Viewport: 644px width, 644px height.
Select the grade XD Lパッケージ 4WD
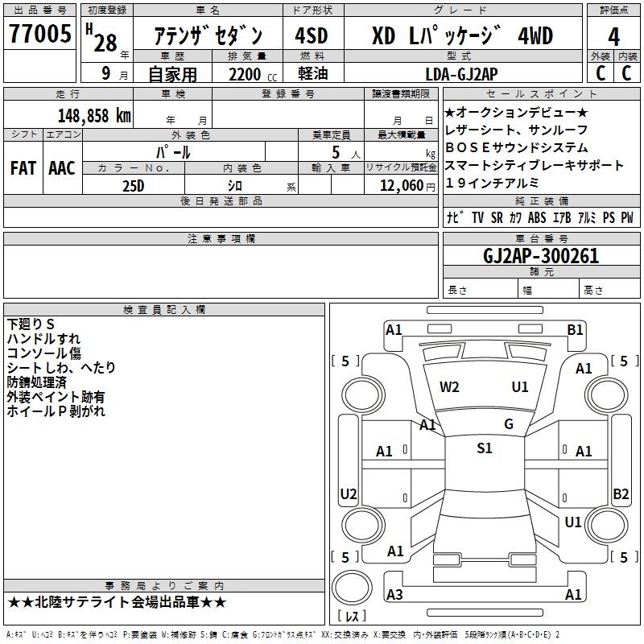coord(462,36)
